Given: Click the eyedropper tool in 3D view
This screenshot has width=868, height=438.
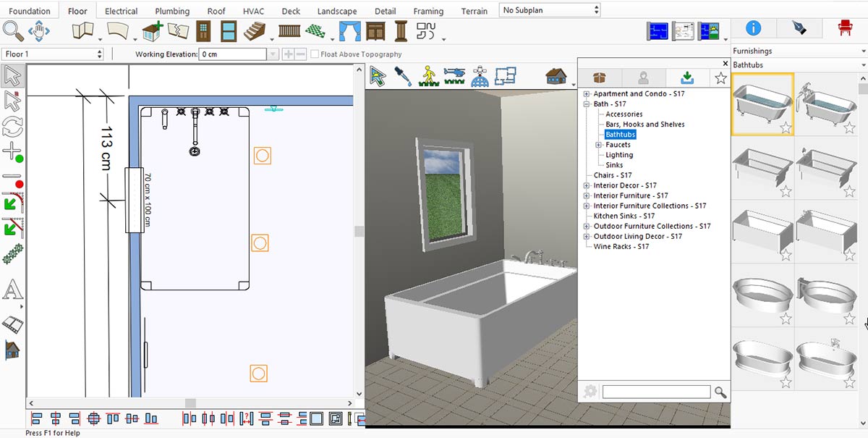Looking at the screenshot, I should pos(403,76).
